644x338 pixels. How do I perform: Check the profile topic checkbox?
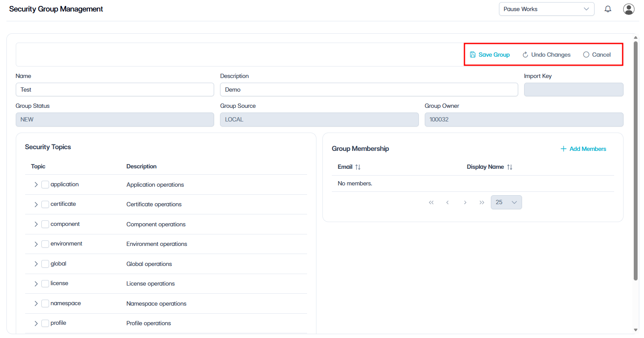pyautogui.click(x=45, y=323)
